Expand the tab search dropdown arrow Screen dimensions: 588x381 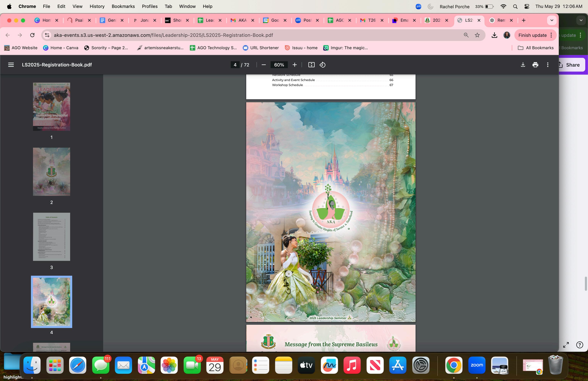pyautogui.click(x=552, y=20)
